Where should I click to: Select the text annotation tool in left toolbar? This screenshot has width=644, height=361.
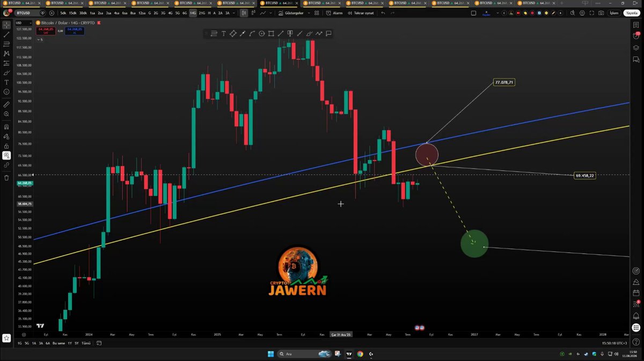[6, 82]
